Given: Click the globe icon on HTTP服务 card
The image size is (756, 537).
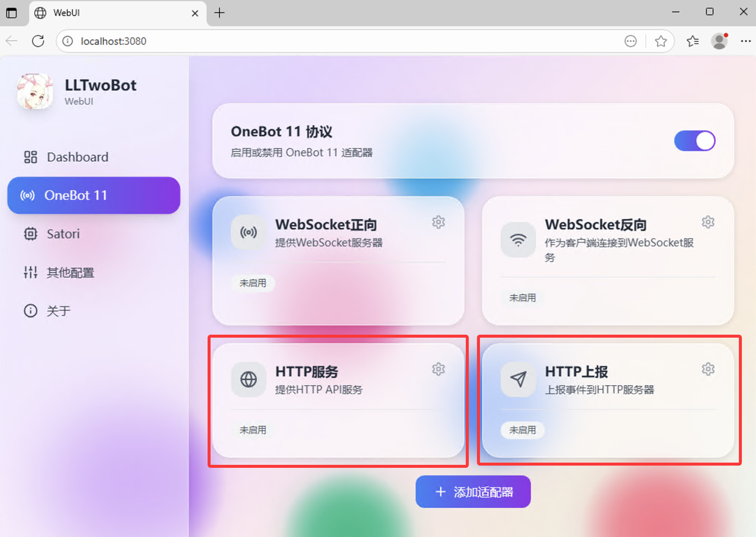Looking at the screenshot, I should point(249,380).
